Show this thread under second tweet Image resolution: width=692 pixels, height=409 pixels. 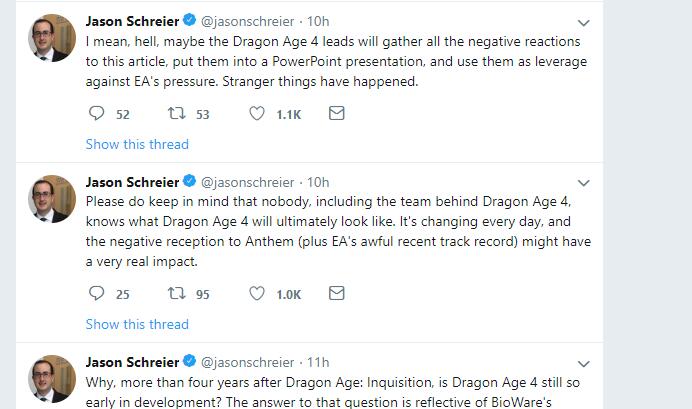click(137, 324)
